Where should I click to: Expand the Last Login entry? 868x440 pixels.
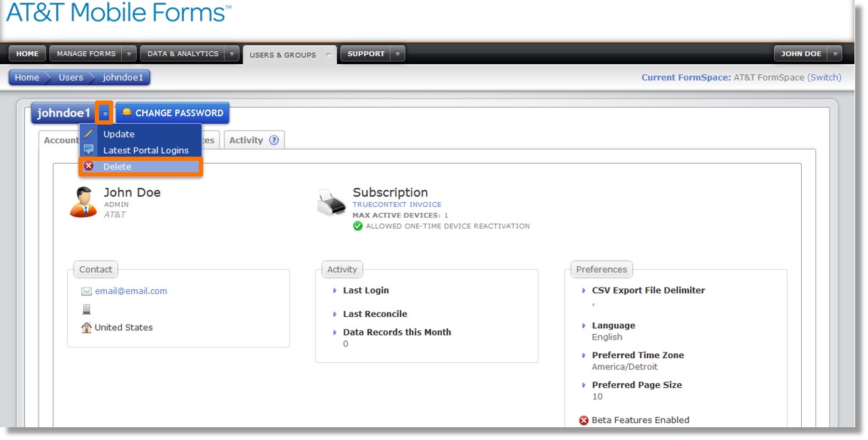[335, 290]
